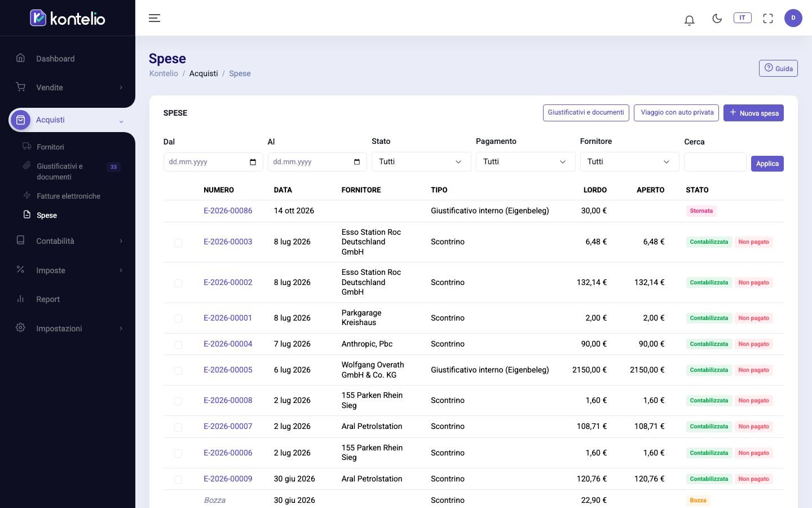Image resolution: width=812 pixels, height=508 pixels.
Task: Check the row E-2026-00001 checkbox
Action: click(x=178, y=319)
